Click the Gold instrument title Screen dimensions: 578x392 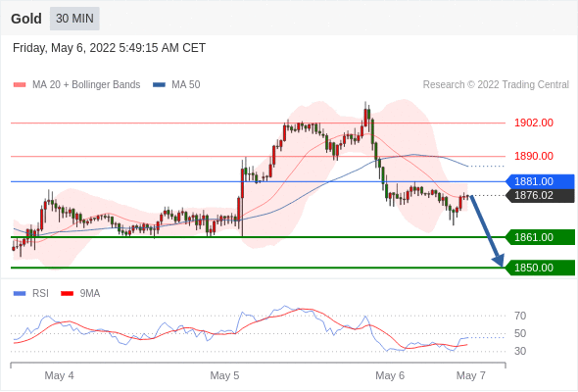[26, 19]
